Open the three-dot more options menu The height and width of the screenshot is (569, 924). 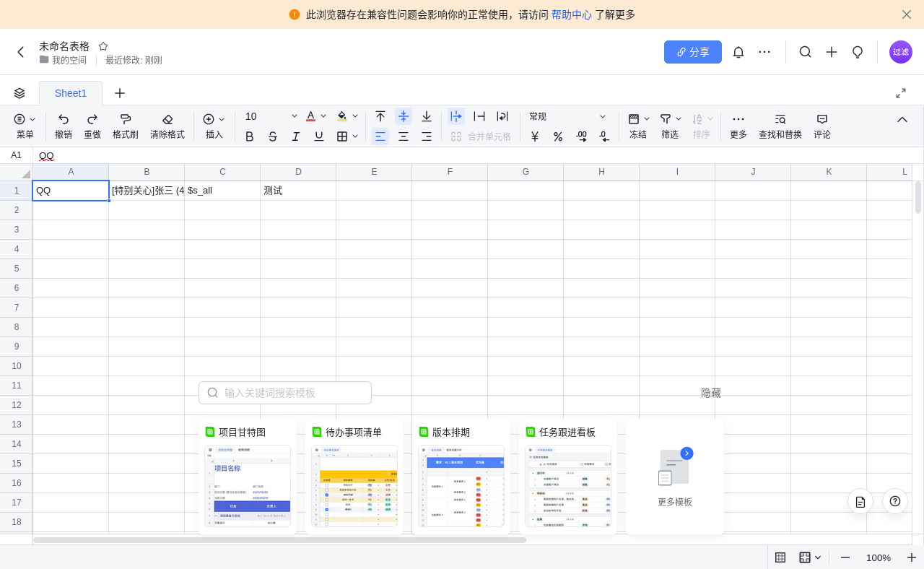point(764,52)
